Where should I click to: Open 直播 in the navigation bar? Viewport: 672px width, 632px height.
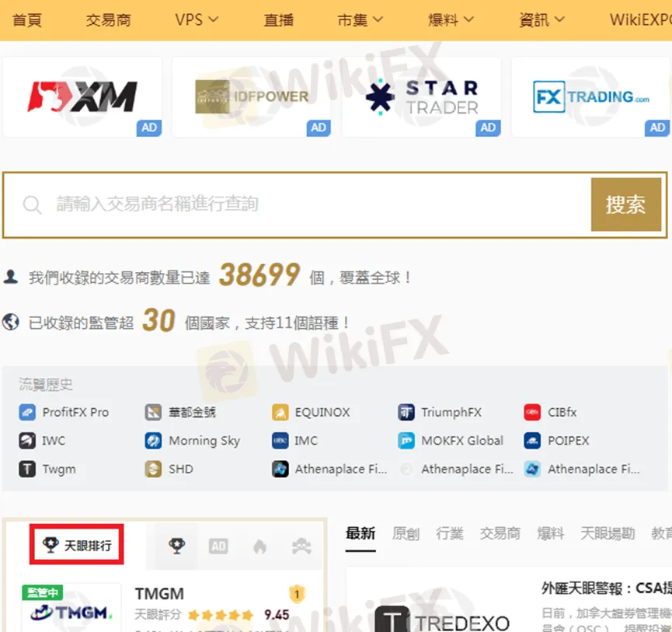pos(279,19)
